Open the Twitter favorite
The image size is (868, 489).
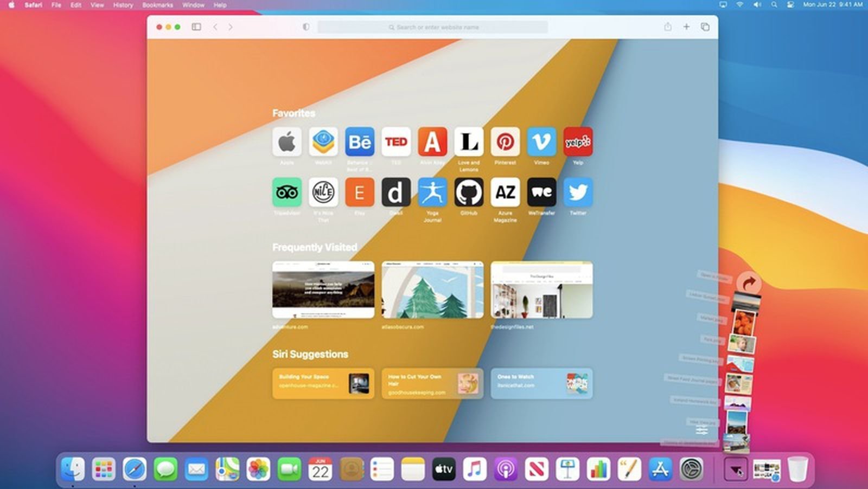click(578, 192)
